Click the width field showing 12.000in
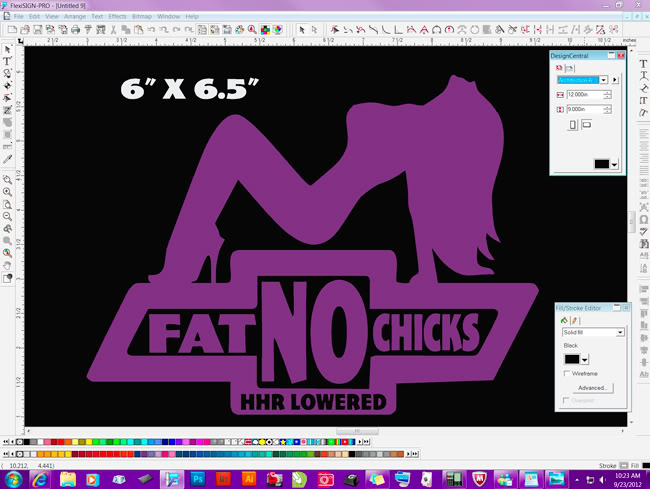650x489 pixels. [x=585, y=95]
